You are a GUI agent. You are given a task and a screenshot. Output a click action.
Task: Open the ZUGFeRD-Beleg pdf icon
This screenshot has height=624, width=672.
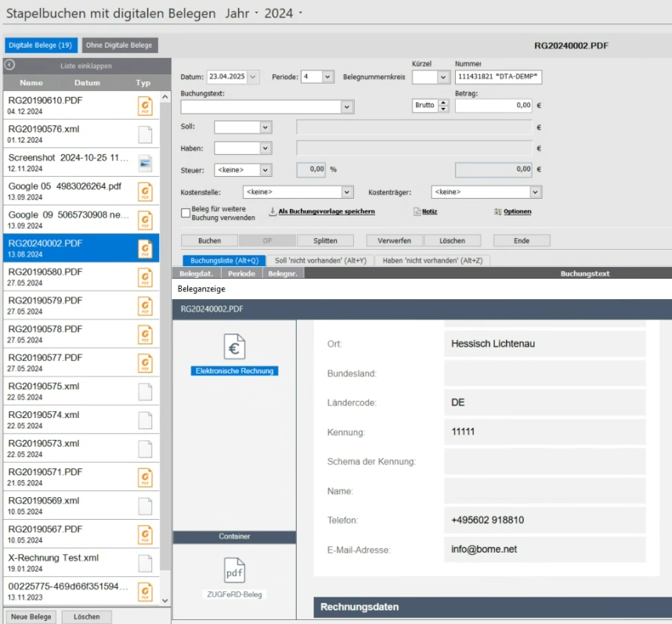(x=234, y=570)
